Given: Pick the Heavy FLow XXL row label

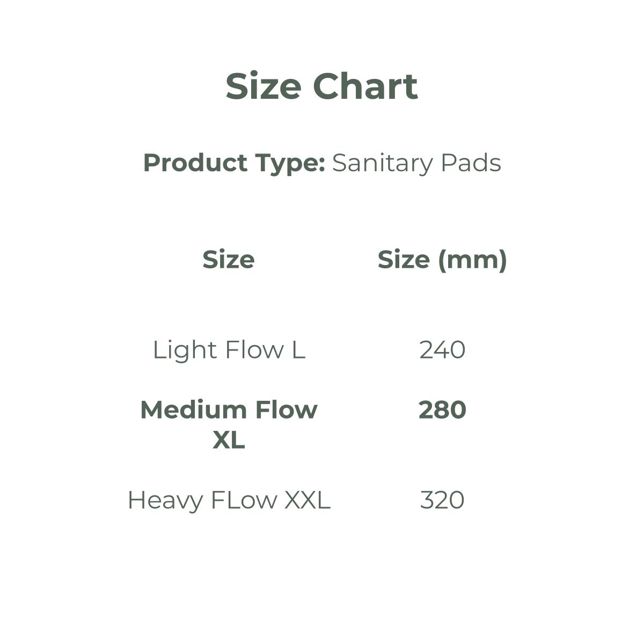Looking at the screenshot, I should click(229, 500).
